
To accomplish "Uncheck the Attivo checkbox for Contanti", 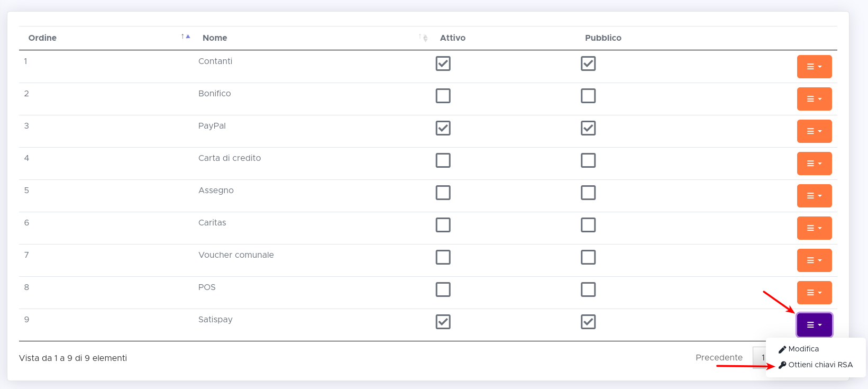I will point(443,64).
